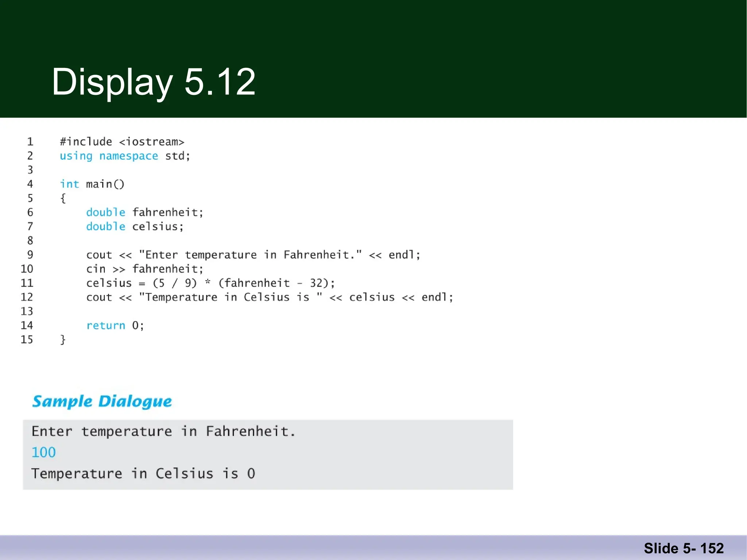
Task: Click the 'int main()' line
Action: [x=92, y=184]
